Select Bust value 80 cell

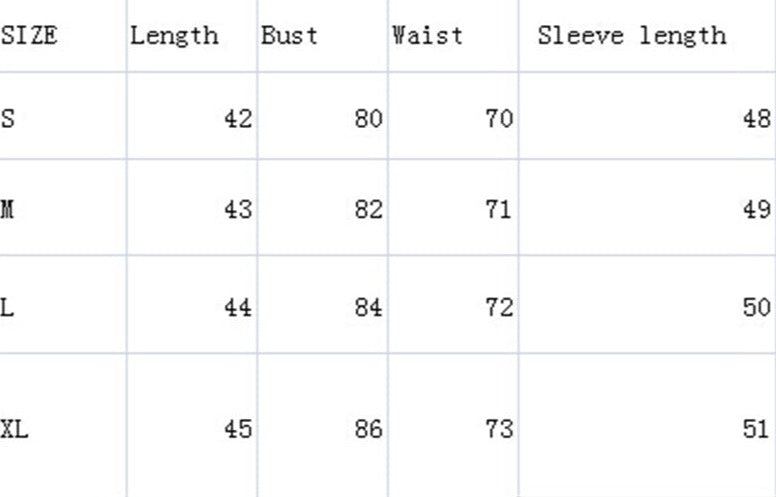tap(368, 119)
